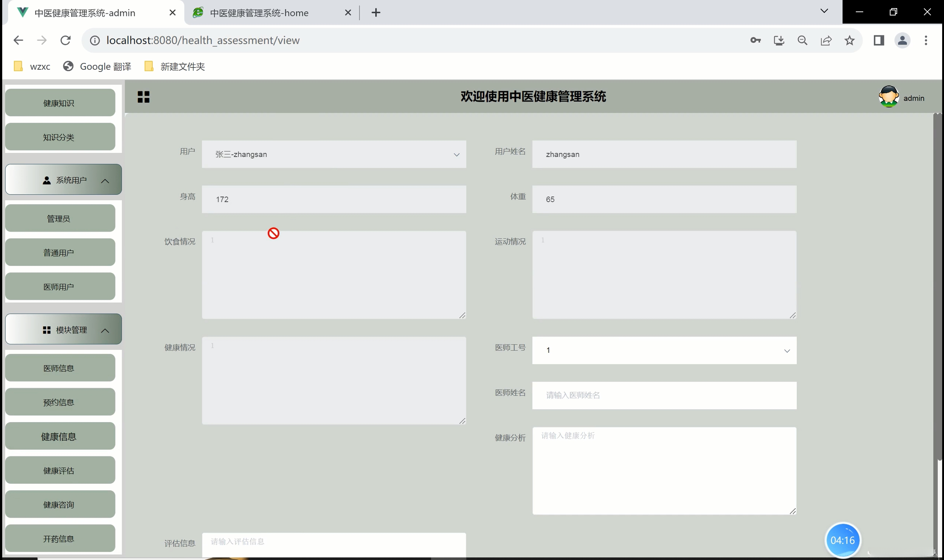The width and height of the screenshot is (944, 560).
Task: Open browser side panel icon
Action: [879, 41]
